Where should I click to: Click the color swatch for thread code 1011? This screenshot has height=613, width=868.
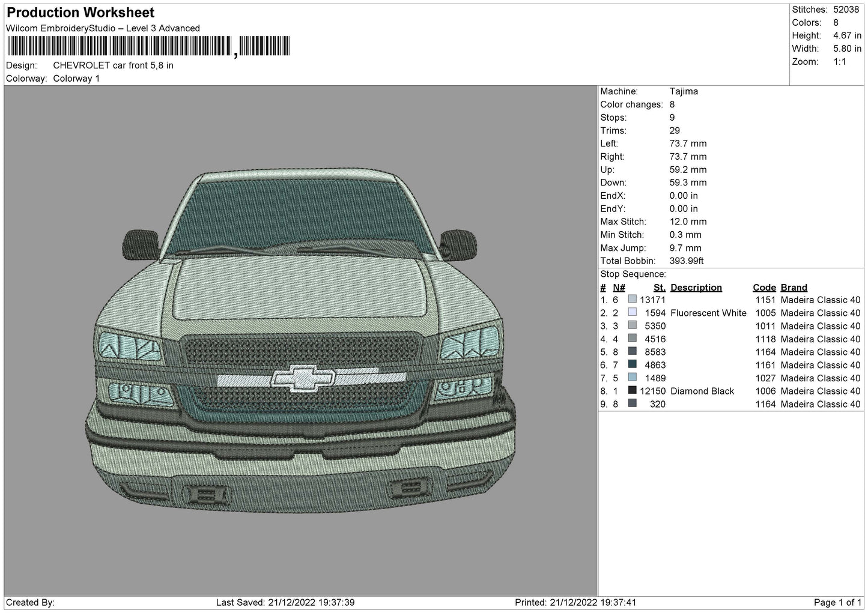632,325
